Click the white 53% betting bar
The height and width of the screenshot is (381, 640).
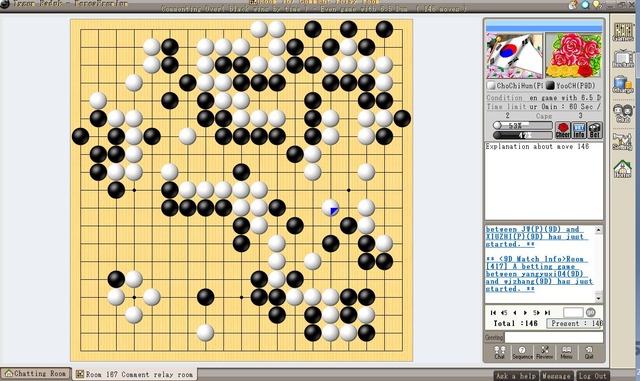(522, 125)
